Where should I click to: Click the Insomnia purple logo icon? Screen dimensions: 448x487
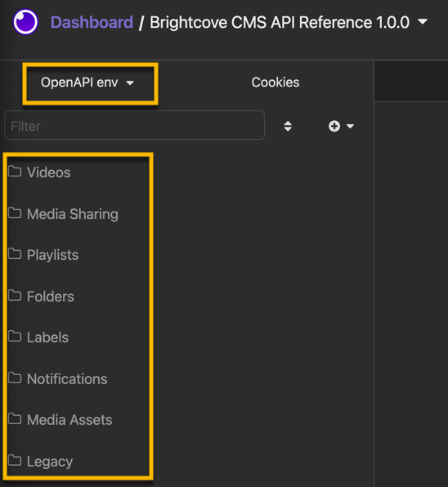25,22
